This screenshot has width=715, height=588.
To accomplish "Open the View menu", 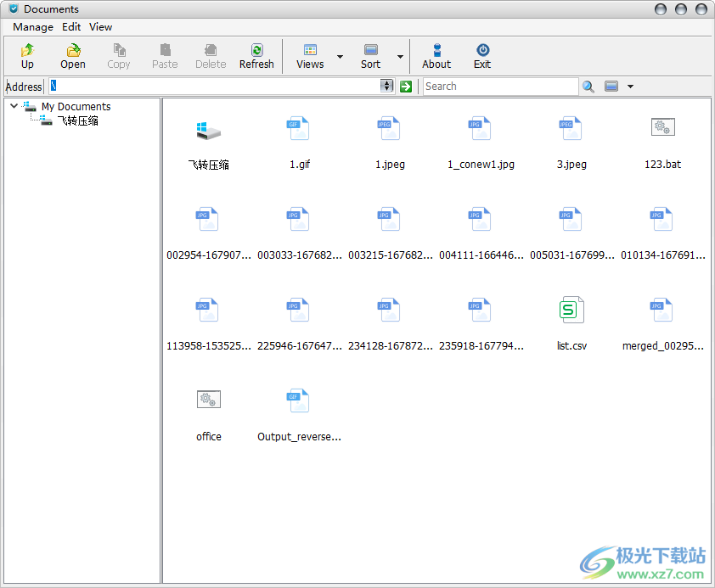I will [100, 26].
